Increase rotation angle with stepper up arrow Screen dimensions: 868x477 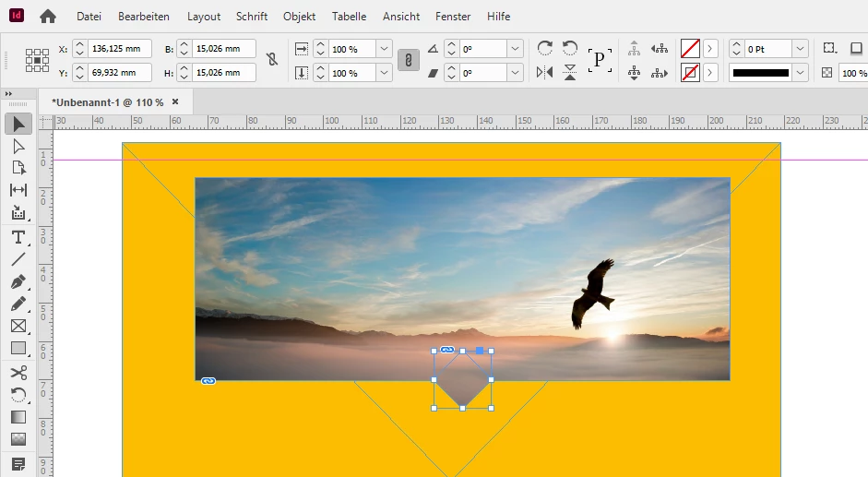pyautogui.click(x=452, y=45)
